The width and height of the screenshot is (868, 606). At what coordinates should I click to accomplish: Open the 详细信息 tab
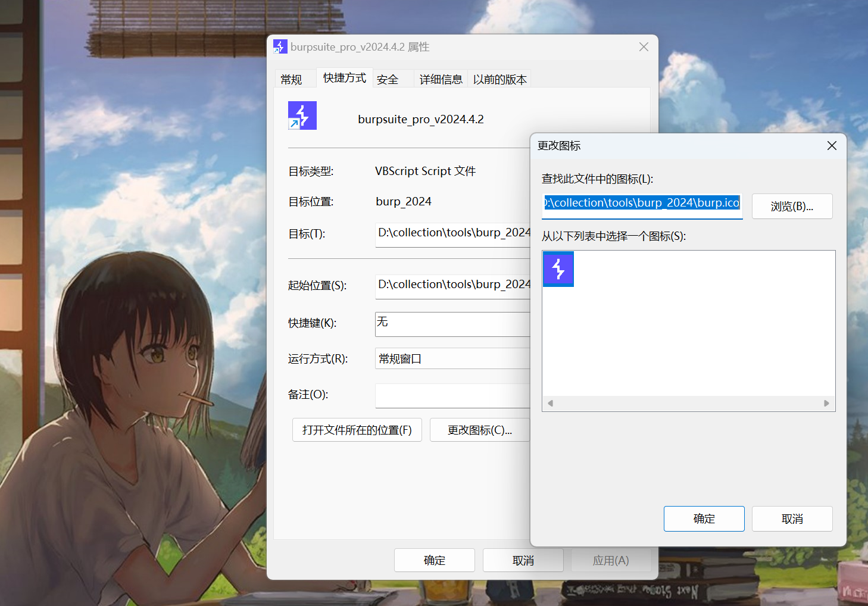coord(441,79)
